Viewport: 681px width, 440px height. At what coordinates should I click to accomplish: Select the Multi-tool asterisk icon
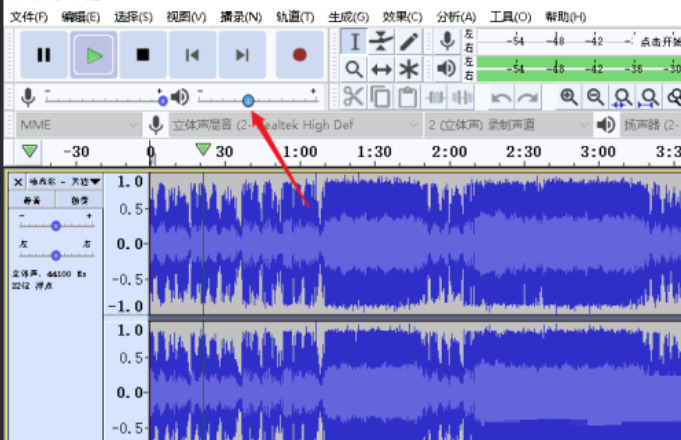408,69
